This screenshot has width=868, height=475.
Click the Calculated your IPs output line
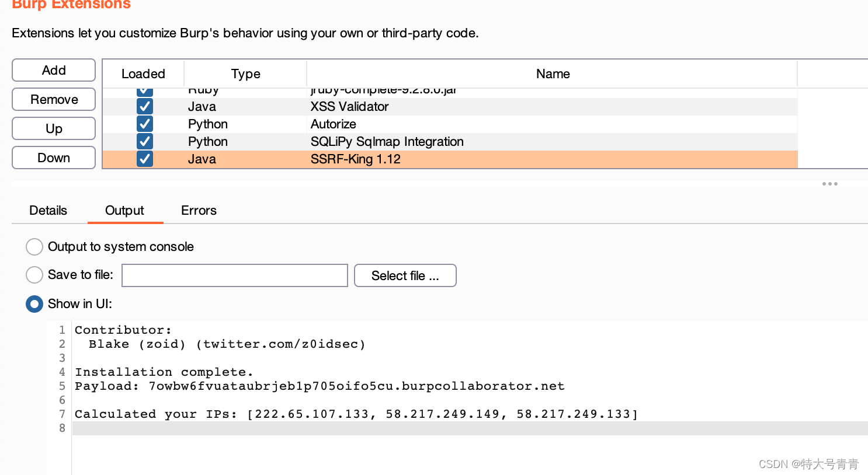tap(356, 414)
